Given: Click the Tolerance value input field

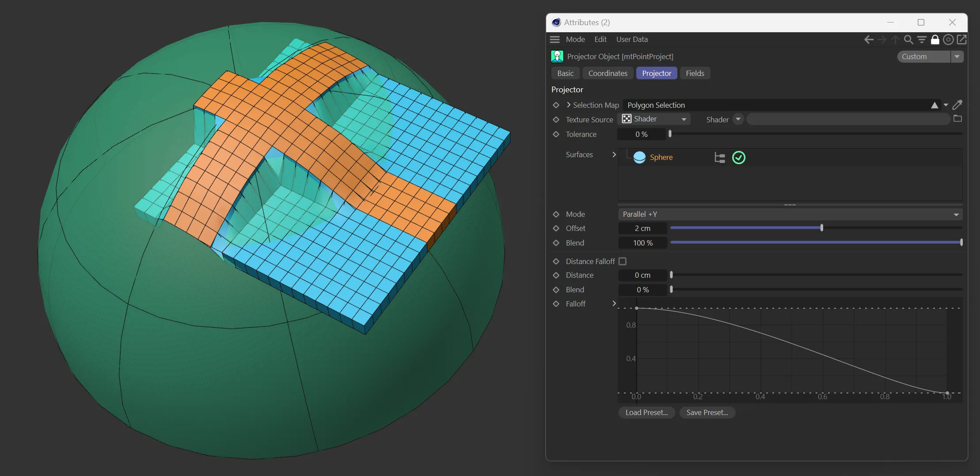Looking at the screenshot, I should (x=642, y=134).
